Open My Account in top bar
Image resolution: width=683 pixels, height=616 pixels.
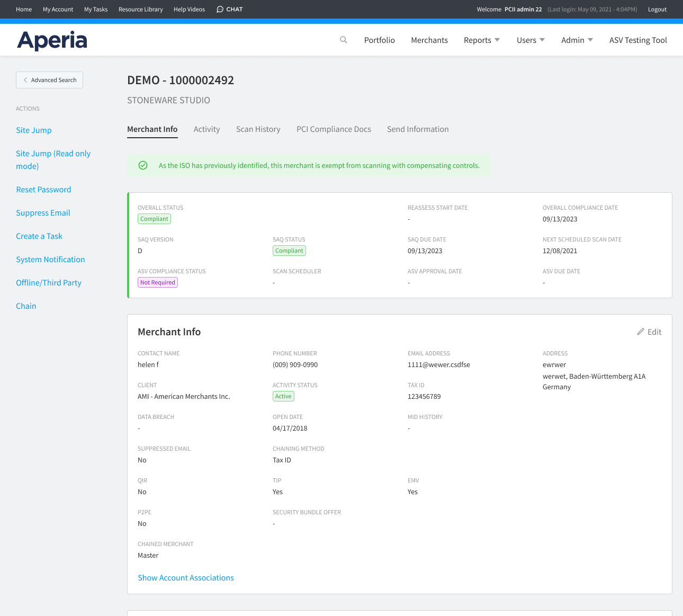58,10
